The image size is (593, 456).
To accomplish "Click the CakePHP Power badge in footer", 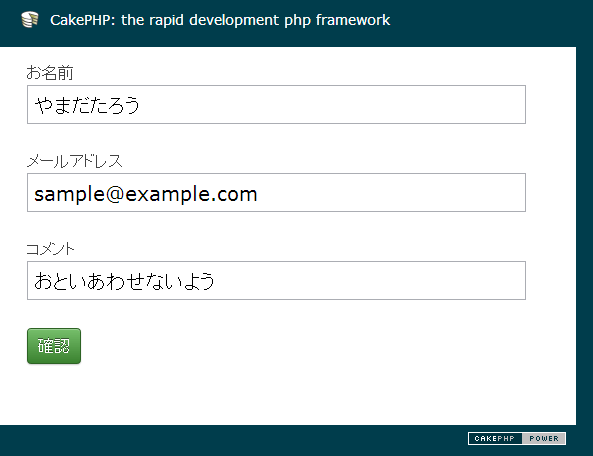I will tap(517, 438).
